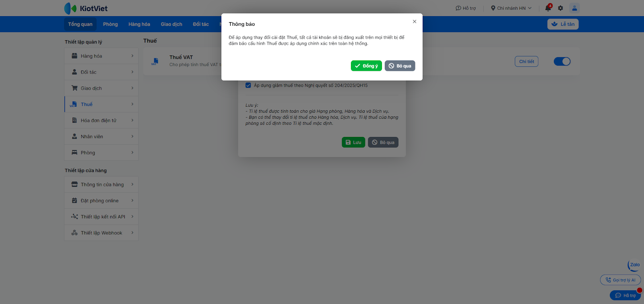644x304 pixels.
Task: Open the Zalo chat icon
Action: click(634, 265)
